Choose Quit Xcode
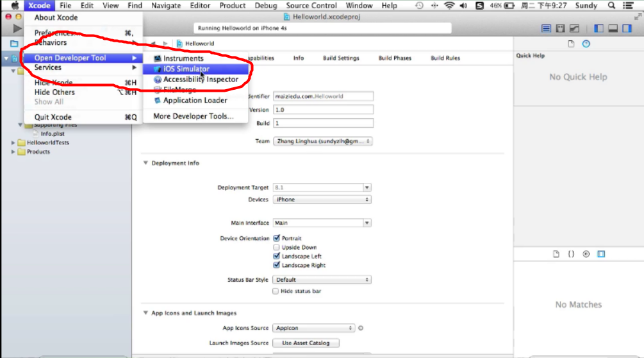The image size is (644, 358). click(x=83, y=117)
